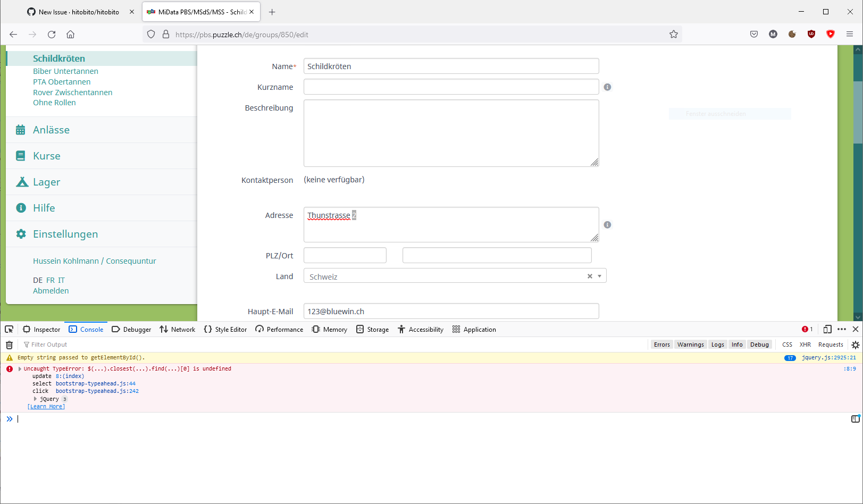Screen dimensions: 863x504
Task: Open the DevTools settings gear
Action: 855,345
